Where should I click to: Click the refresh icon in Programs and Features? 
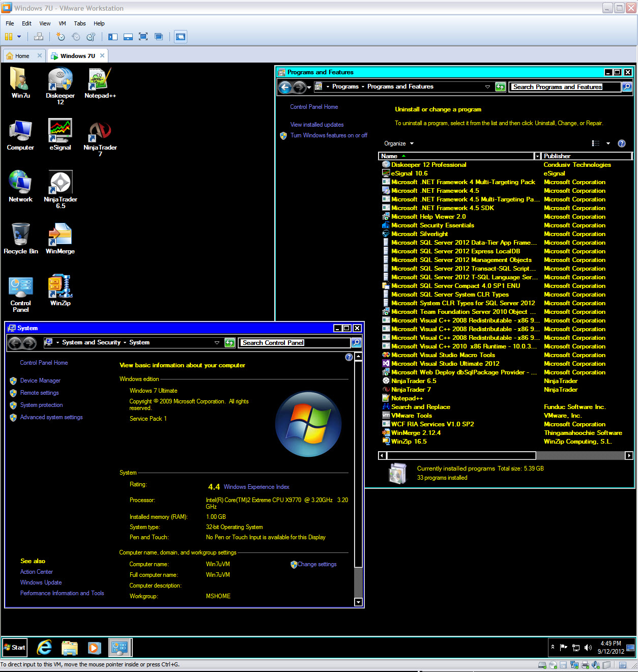coord(501,87)
